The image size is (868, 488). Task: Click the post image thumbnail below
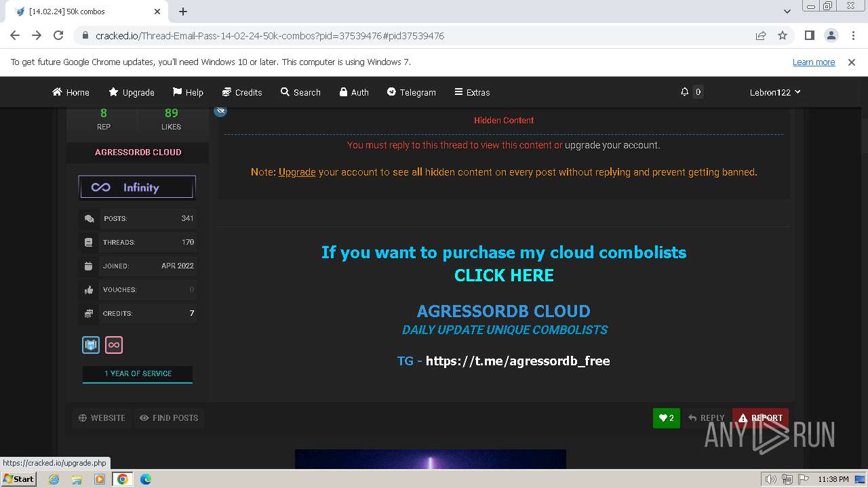coord(431,459)
